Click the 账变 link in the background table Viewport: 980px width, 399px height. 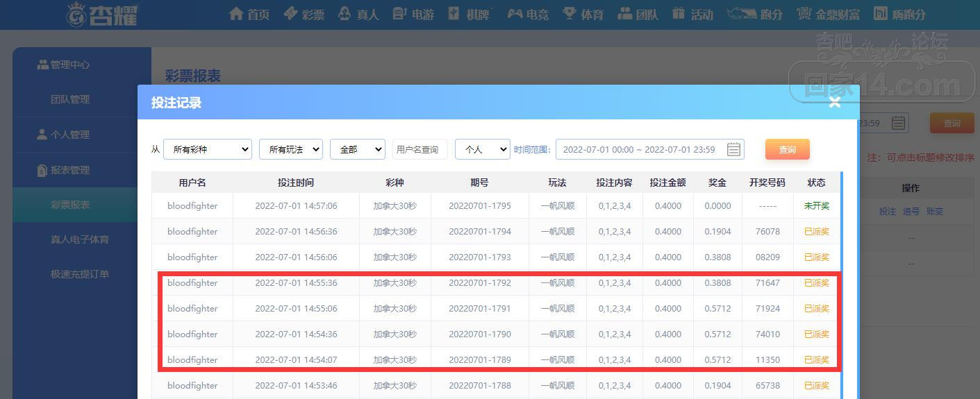tap(935, 212)
